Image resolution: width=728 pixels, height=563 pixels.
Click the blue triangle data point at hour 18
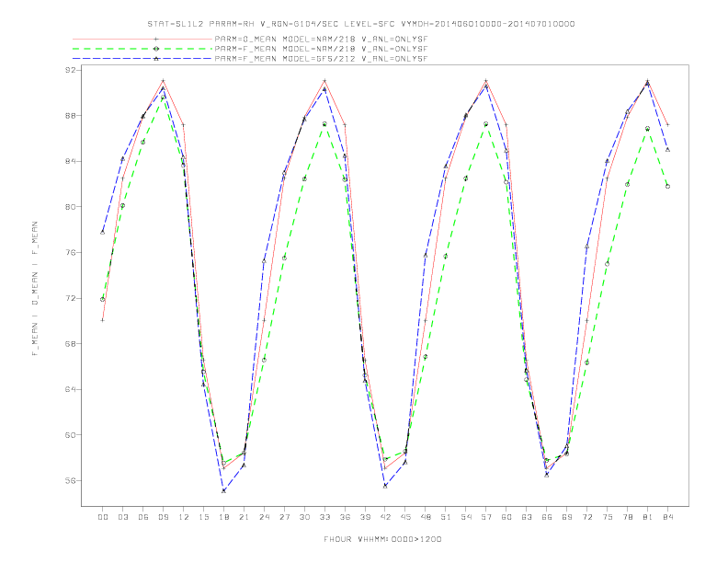[x=223, y=490]
